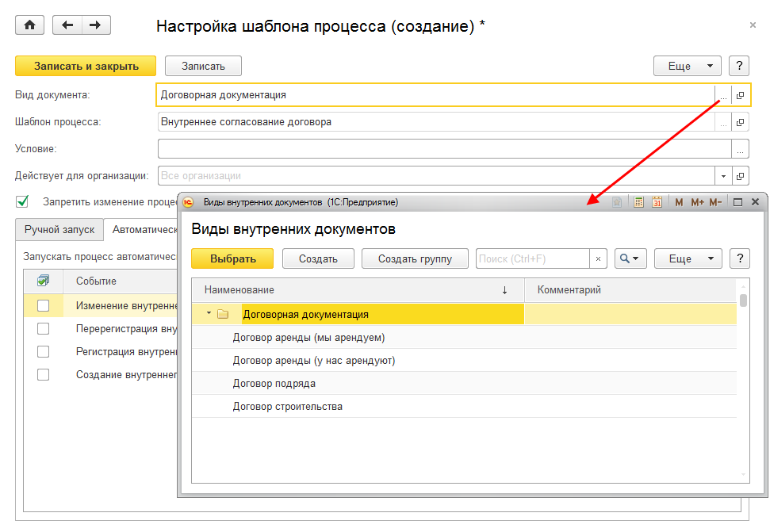Click the Событие column header
Screen dimensions: 770x532
121,281
